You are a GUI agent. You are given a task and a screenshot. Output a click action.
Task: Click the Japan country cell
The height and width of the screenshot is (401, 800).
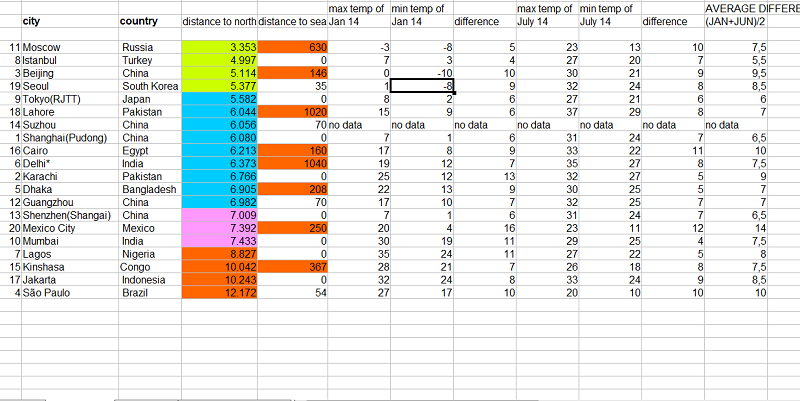pyautogui.click(x=150, y=99)
